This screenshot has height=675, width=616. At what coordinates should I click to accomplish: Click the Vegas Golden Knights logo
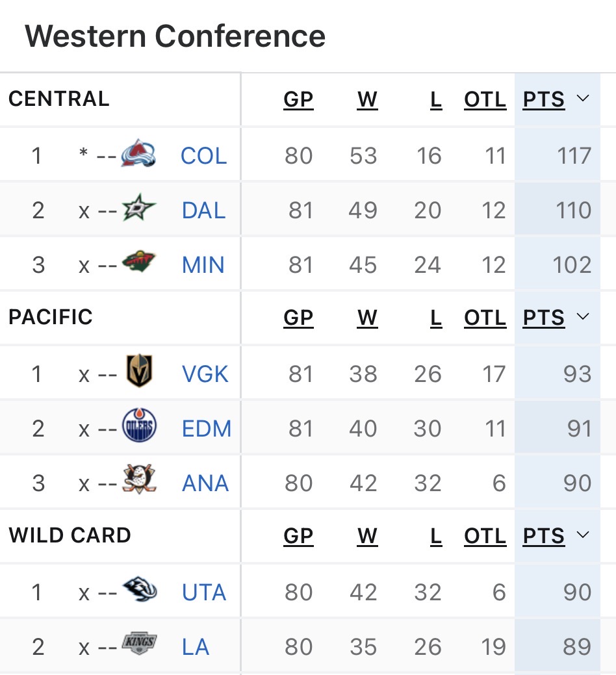139,372
